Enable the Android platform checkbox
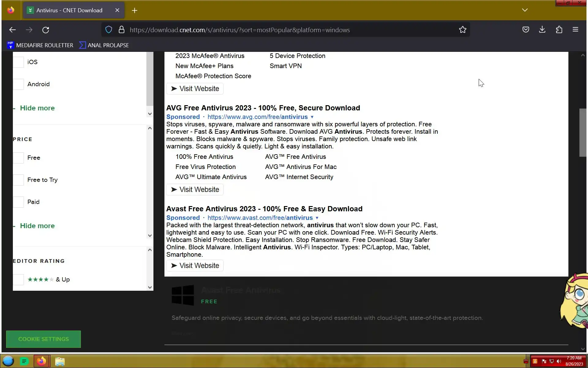 click(18, 84)
